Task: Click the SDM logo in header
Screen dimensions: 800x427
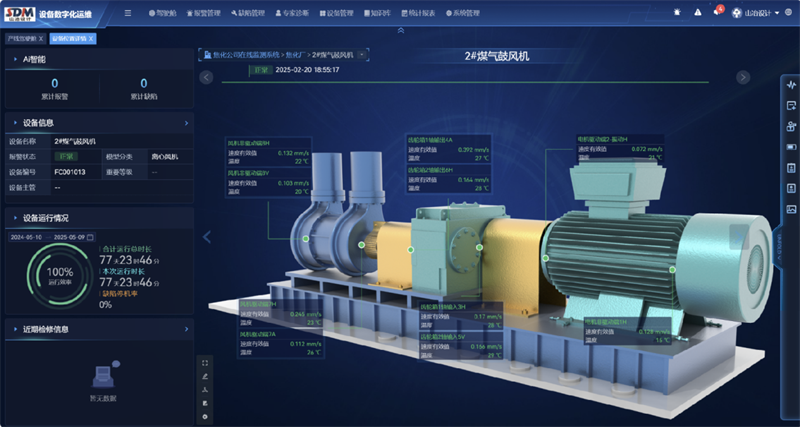Action: pyautogui.click(x=19, y=13)
